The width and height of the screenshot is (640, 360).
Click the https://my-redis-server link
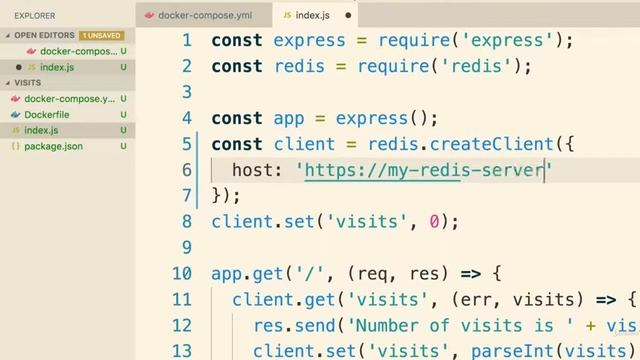click(424, 170)
